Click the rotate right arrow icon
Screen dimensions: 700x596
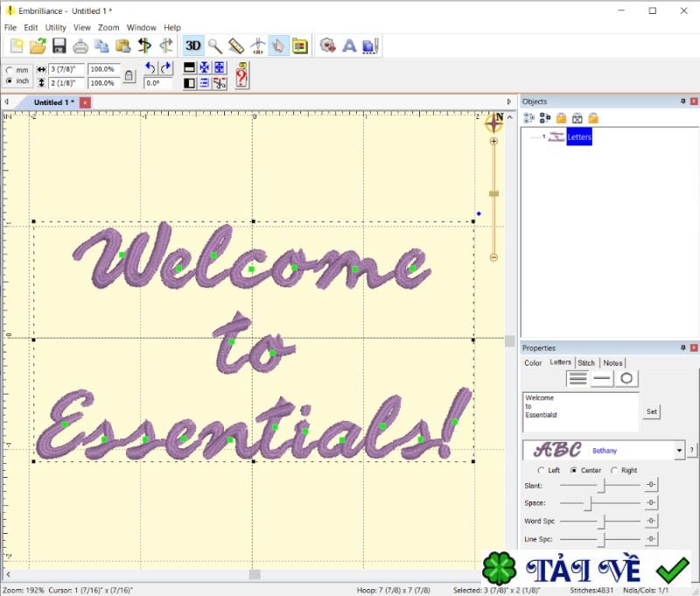tap(166, 68)
